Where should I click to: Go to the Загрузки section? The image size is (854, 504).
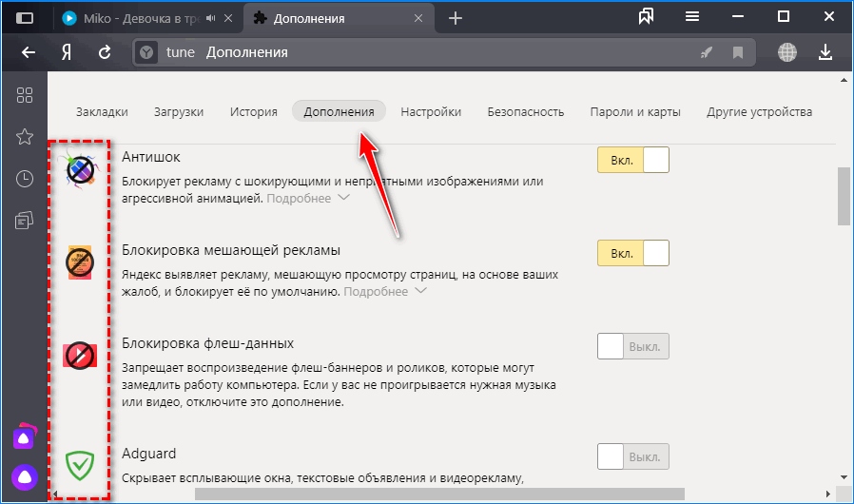tap(179, 111)
